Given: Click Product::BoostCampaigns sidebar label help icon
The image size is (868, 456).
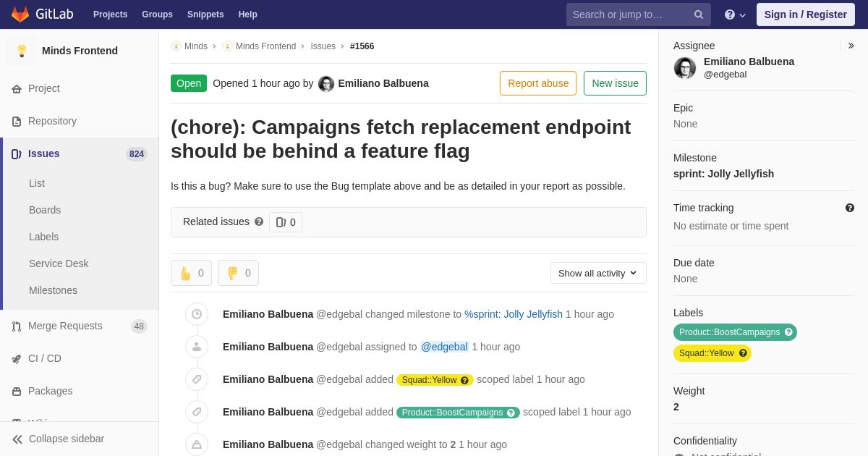Looking at the screenshot, I should point(788,332).
